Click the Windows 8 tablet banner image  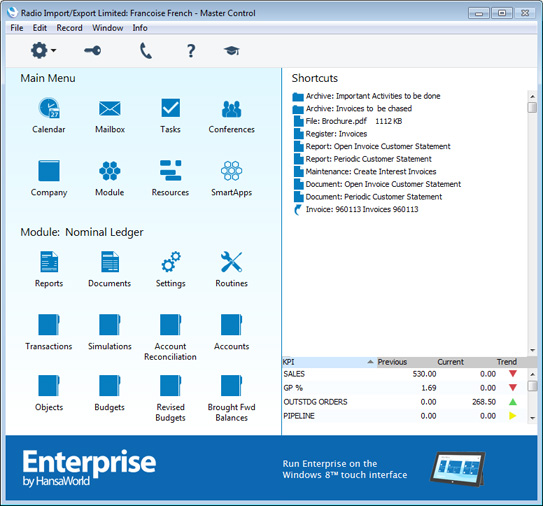[457, 469]
